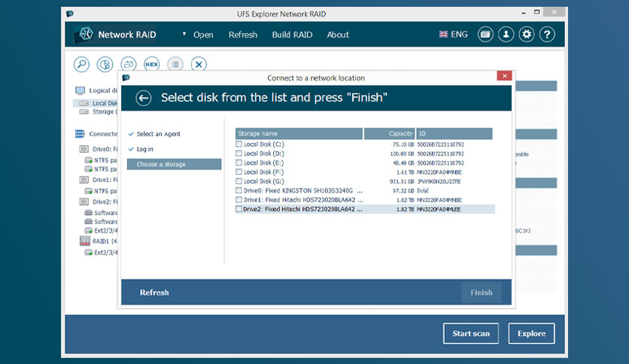Check the Drive0 KINGSTON checkbox
Screen dimensions: 629x364
pos(239,190)
